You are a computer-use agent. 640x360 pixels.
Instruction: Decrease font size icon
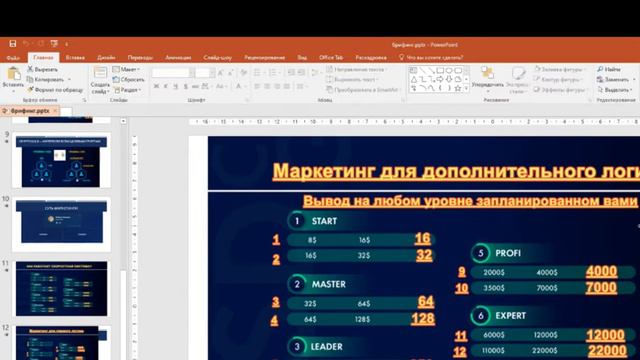tap(231, 73)
